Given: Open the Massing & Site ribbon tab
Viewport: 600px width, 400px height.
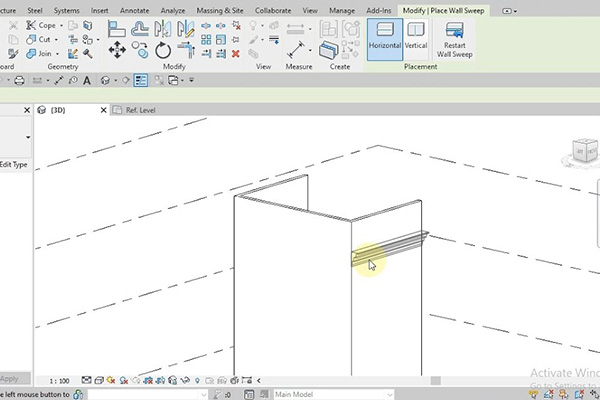Looking at the screenshot, I should (220, 11).
